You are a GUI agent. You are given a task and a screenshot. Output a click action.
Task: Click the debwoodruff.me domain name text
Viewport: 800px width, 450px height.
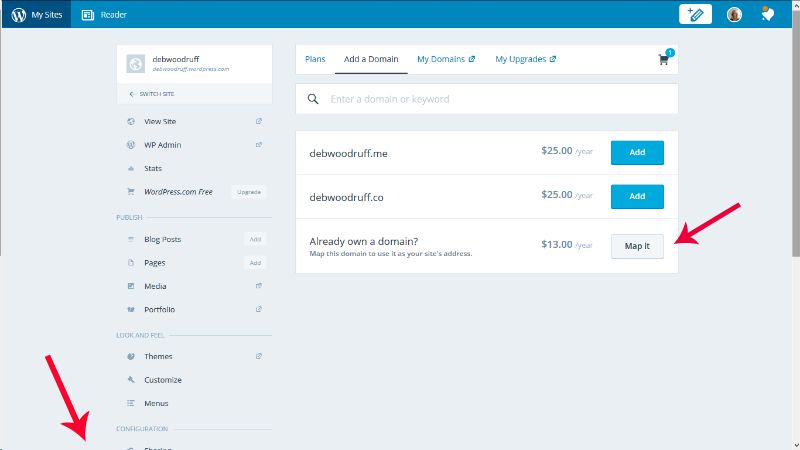(348, 154)
